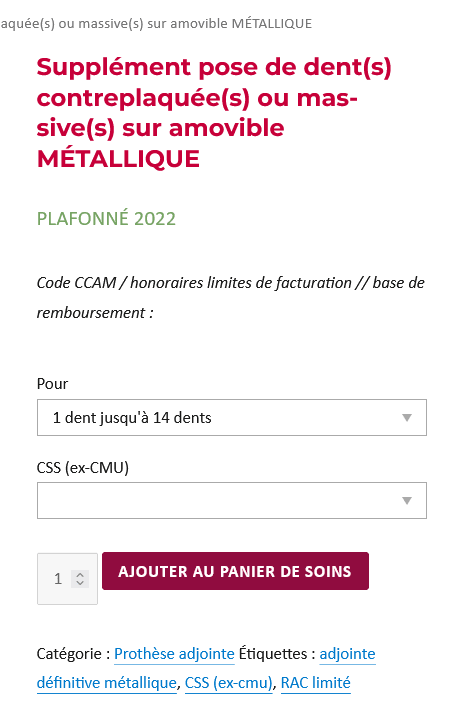Click the 'Pour' field label
This screenshot has width=470, height=724.
(x=52, y=384)
